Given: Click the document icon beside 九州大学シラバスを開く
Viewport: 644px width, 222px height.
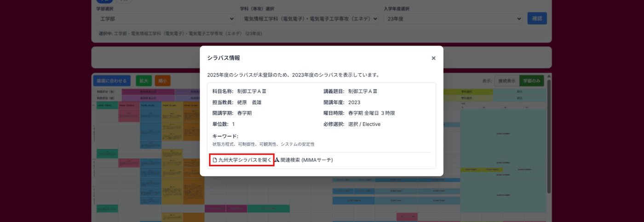Looking at the screenshot, I should (215, 160).
